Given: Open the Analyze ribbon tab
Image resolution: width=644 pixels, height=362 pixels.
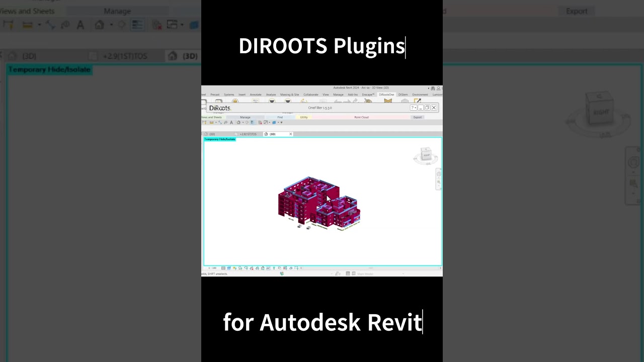Looking at the screenshot, I should pyautogui.click(x=271, y=95).
